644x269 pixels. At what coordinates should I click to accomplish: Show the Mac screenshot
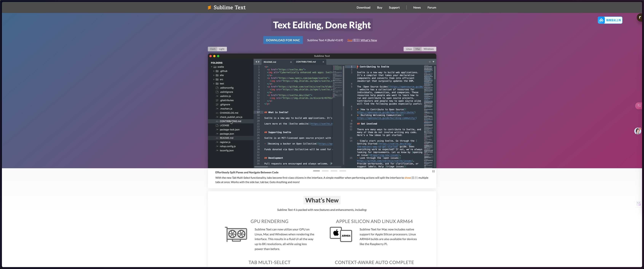tap(418, 49)
